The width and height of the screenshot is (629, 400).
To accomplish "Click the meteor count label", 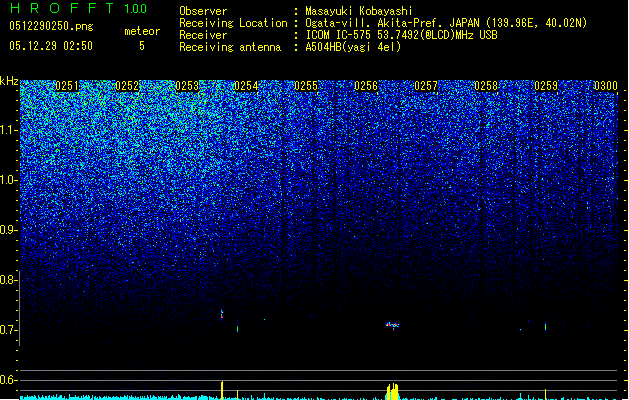I will coord(142,31).
